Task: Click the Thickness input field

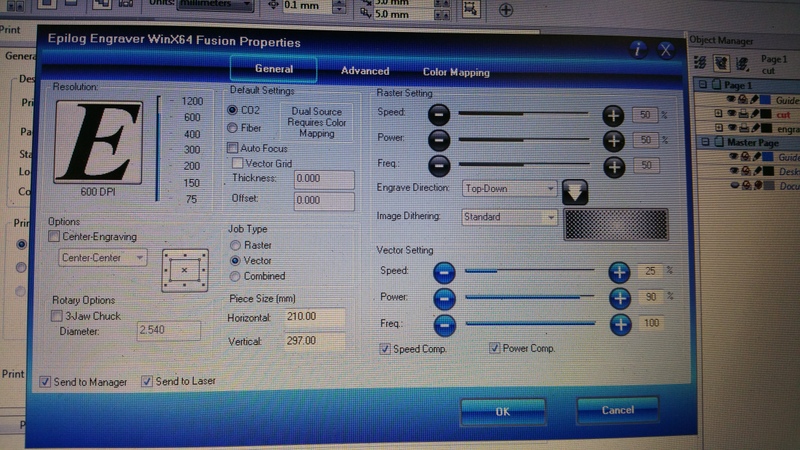Action: pyautogui.click(x=324, y=179)
